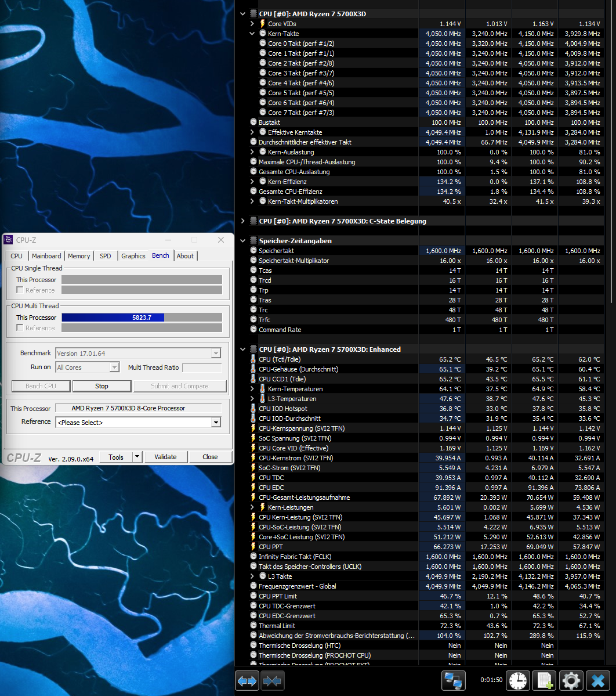The image size is (616, 696).
Task: Click the lightning icon beside CPU PPT
Action: 253,547
